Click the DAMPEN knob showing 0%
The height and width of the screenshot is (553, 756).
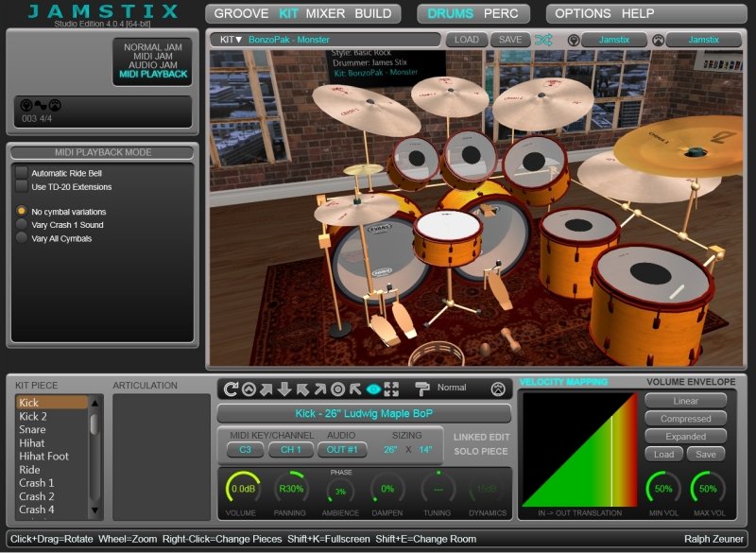click(x=387, y=489)
